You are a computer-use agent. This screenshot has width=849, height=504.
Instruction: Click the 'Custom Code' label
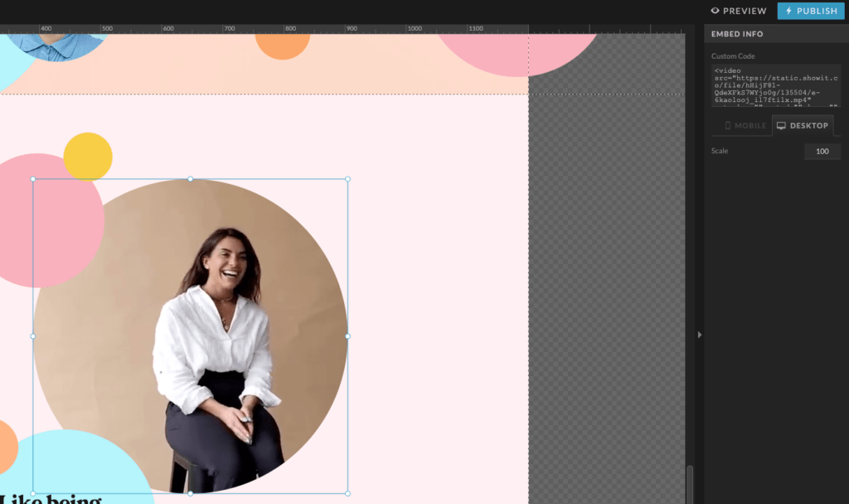pos(733,56)
